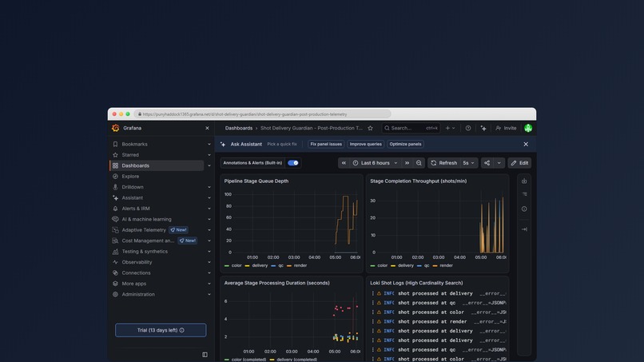
Task: Open the Last 6 hours time picker
Action: click(375, 163)
